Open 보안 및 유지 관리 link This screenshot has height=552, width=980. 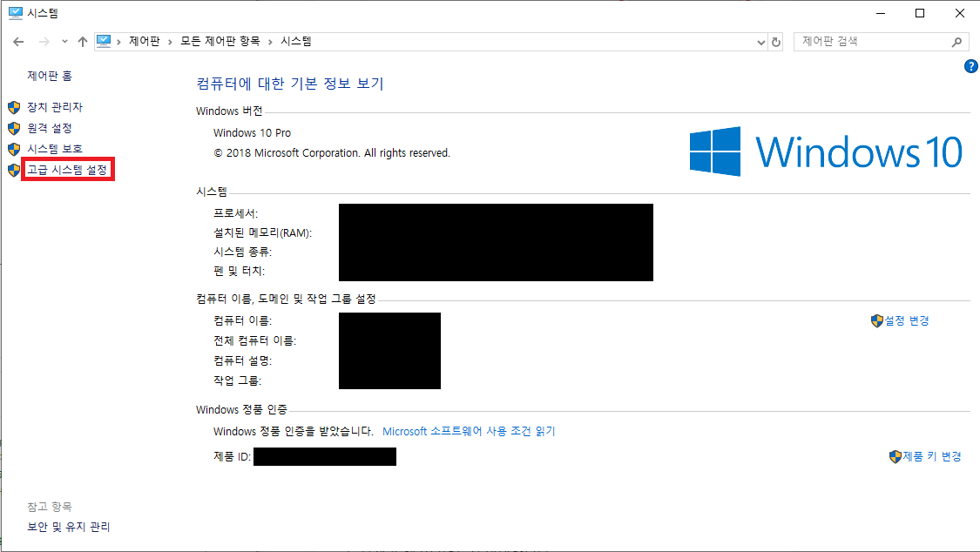pos(68,527)
